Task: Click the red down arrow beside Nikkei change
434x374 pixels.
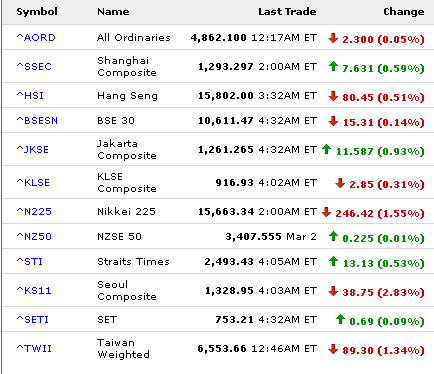Action: [x=326, y=212]
